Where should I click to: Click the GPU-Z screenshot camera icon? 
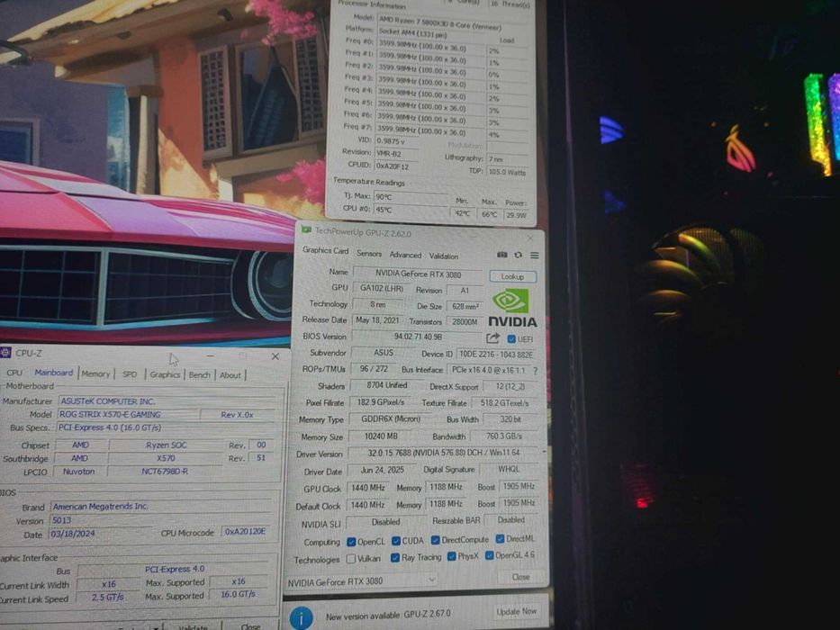tap(502, 255)
